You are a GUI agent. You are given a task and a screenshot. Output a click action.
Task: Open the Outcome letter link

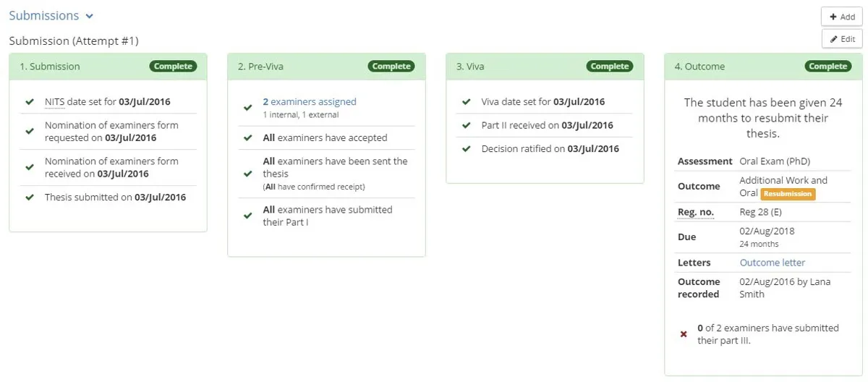click(x=772, y=263)
